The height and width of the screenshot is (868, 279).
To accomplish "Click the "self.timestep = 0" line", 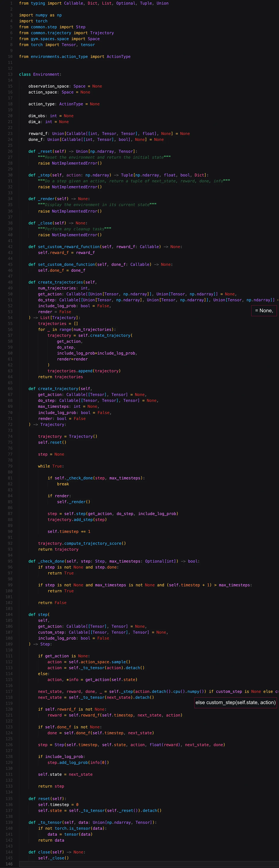I will [x=58, y=805].
